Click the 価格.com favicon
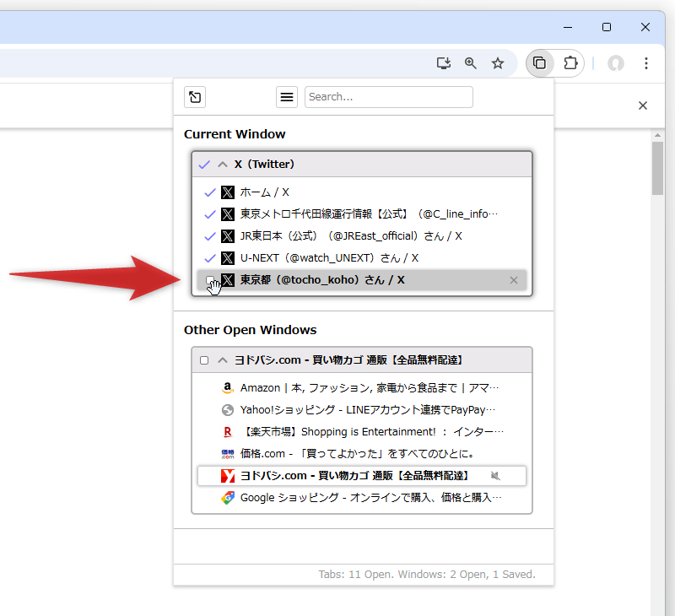 coord(228,454)
